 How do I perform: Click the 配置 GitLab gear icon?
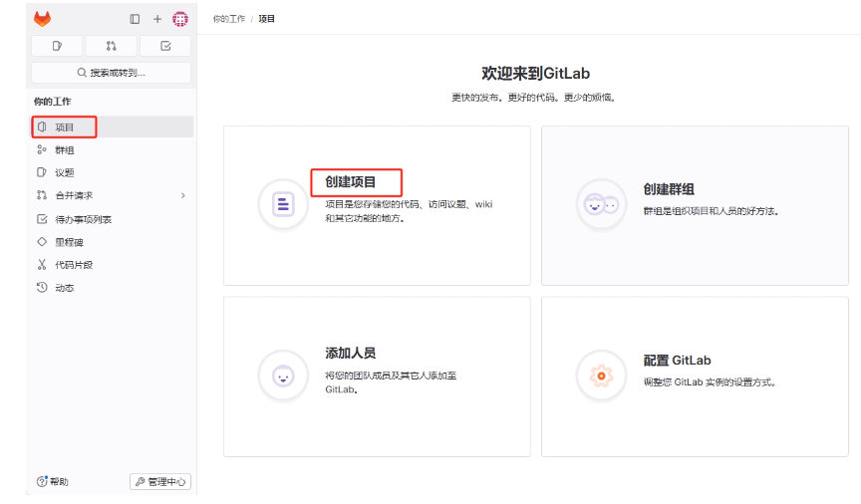coord(601,377)
